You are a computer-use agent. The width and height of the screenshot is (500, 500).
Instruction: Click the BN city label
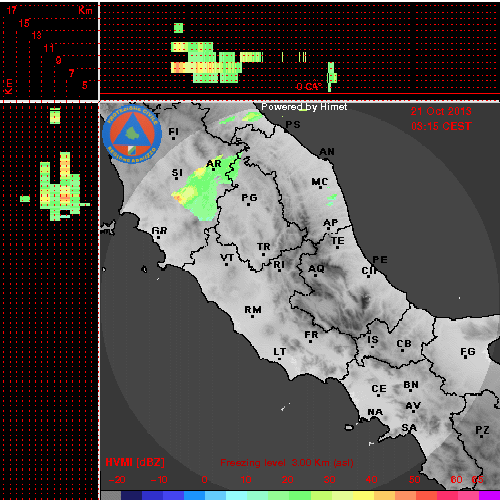point(411,385)
